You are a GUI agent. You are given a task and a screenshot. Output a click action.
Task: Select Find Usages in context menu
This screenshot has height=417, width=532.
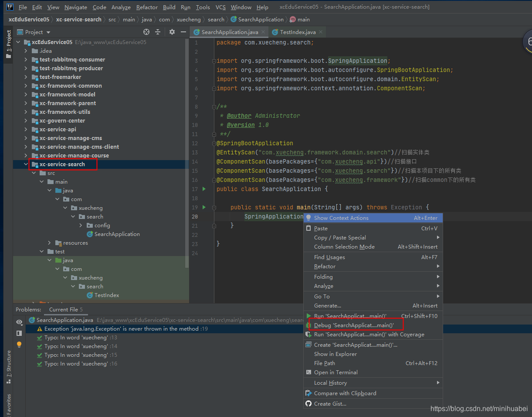(x=373, y=257)
